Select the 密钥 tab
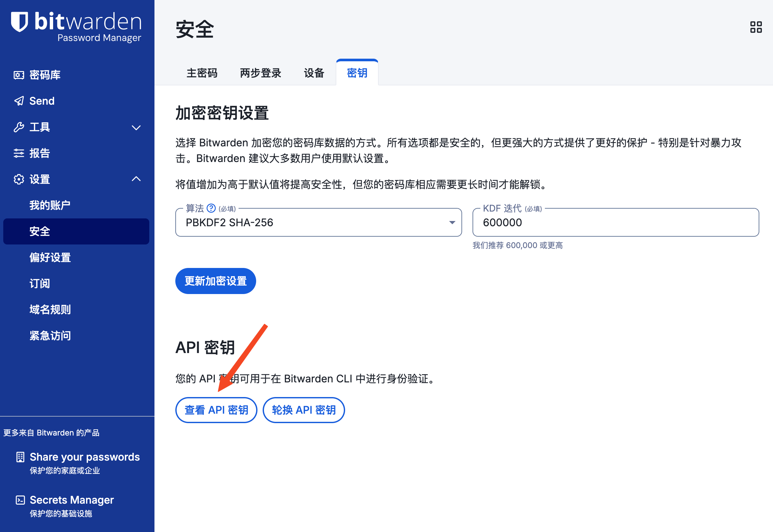This screenshot has width=773, height=532. pos(357,73)
